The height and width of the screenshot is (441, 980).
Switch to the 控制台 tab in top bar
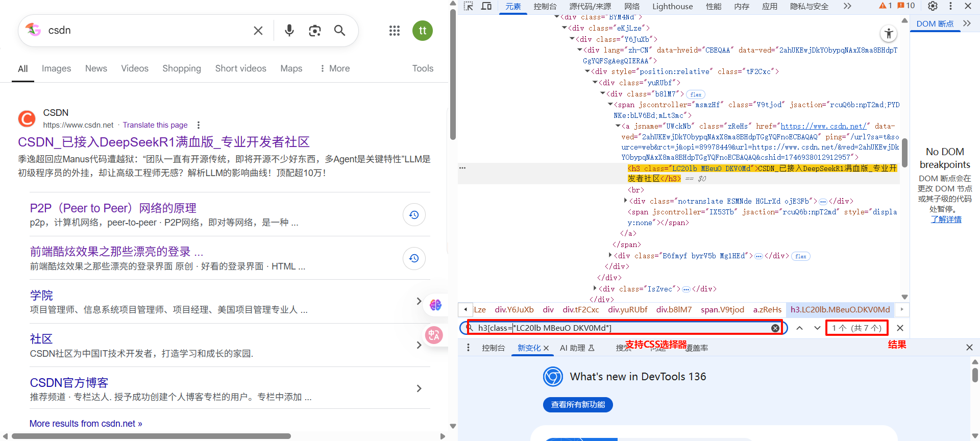545,6
